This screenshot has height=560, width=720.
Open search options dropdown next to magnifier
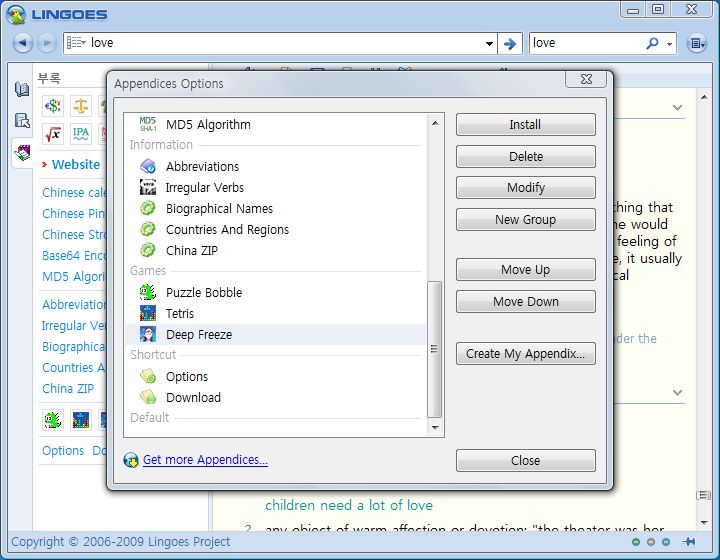[669, 44]
